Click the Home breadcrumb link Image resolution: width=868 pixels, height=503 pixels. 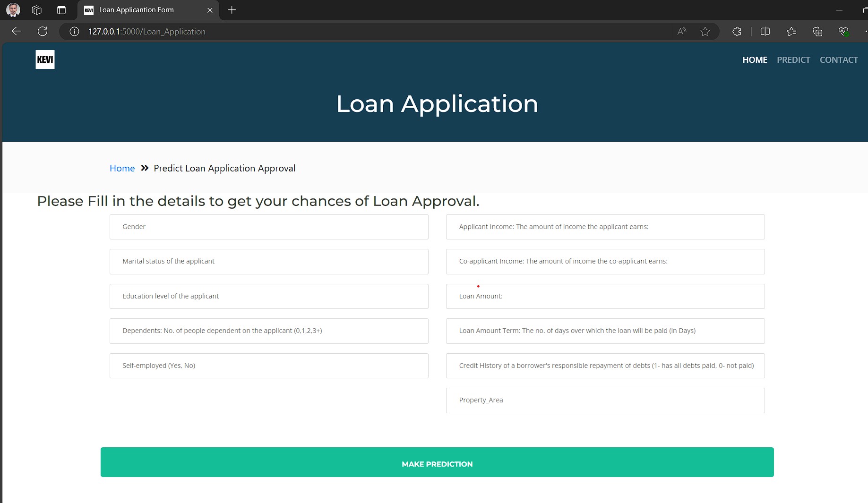pyautogui.click(x=122, y=168)
